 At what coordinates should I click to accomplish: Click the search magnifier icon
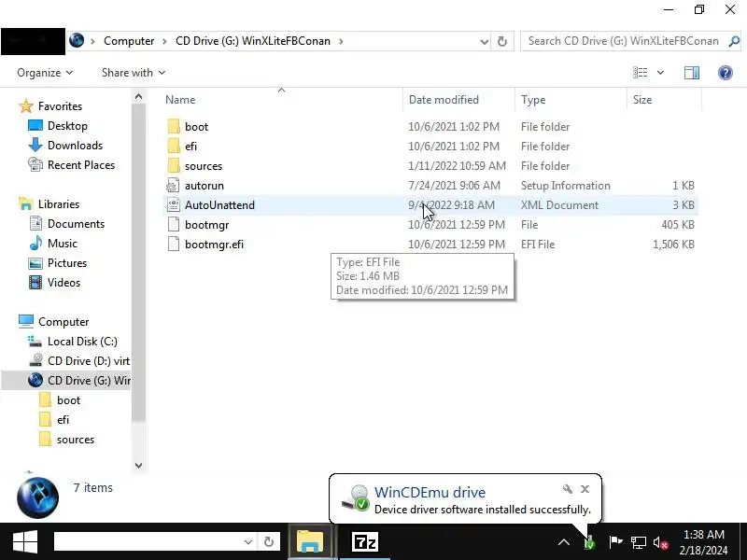[x=734, y=41]
